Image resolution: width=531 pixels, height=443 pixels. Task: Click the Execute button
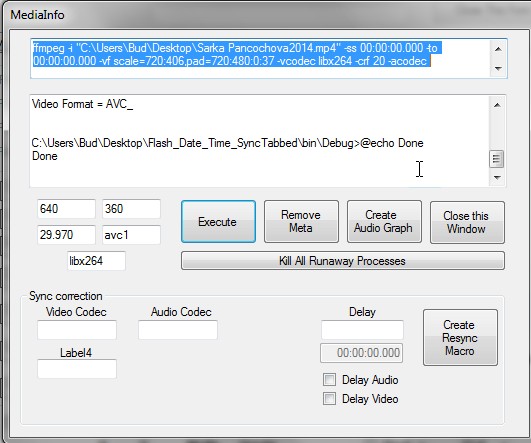pos(218,222)
